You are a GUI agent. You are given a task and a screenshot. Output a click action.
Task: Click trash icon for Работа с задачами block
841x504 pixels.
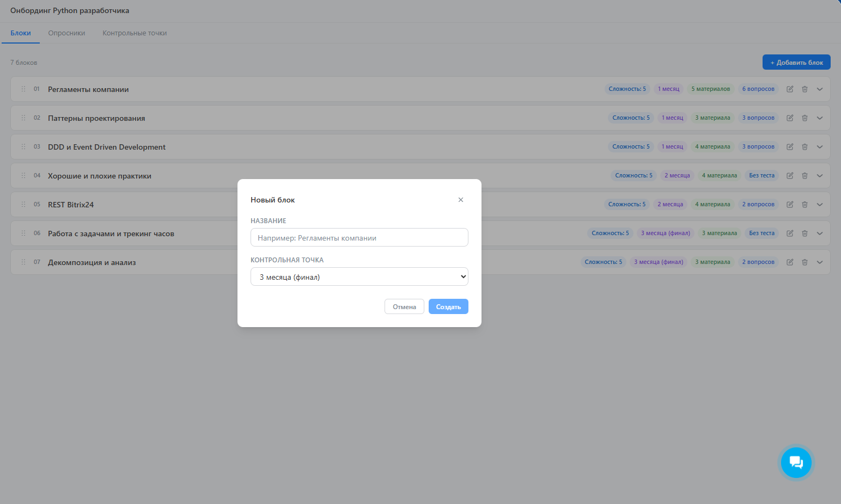pos(805,233)
